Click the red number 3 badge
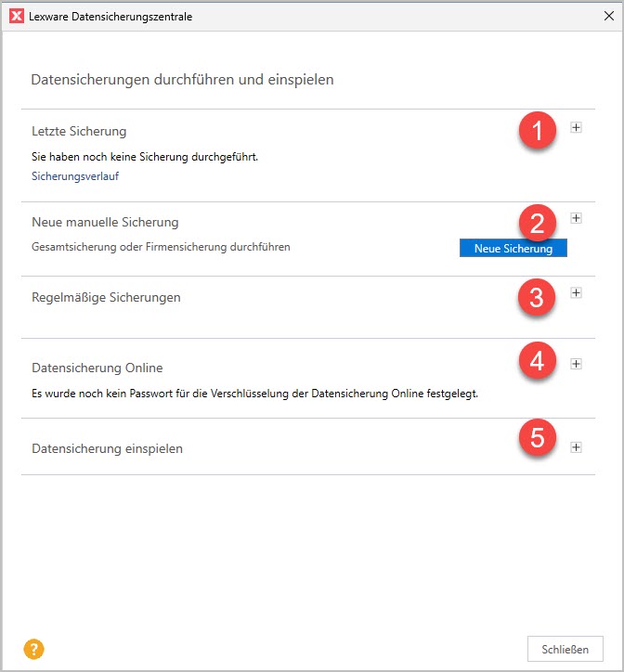 click(537, 297)
